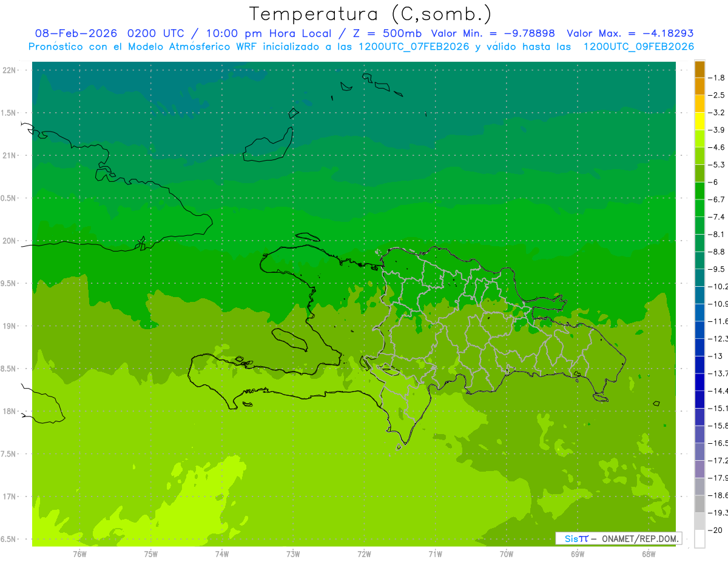Click the 'Temperatura (C,somb.)' chart title

pos(371,14)
